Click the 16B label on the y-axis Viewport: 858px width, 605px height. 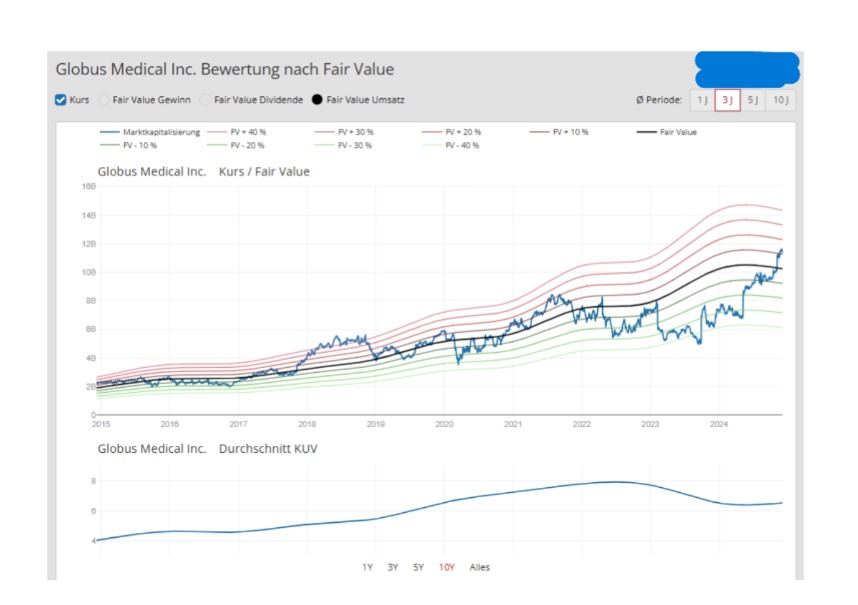tap(89, 187)
